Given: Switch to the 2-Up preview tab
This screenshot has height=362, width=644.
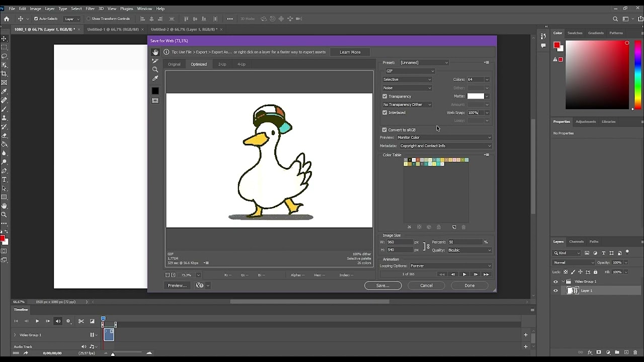Looking at the screenshot, I should [x=222, y=64].
